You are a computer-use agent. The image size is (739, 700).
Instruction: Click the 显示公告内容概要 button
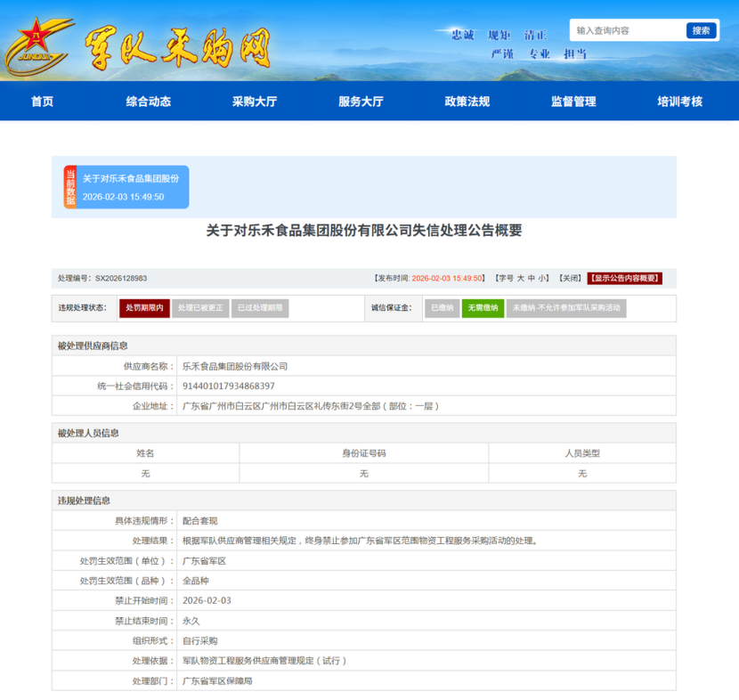coord(624,278)
